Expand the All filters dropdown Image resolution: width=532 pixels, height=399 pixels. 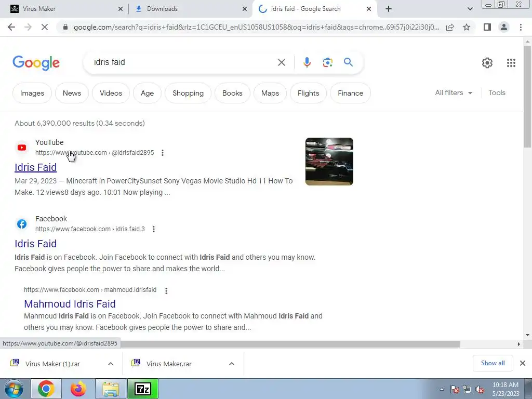click(454, 92)
